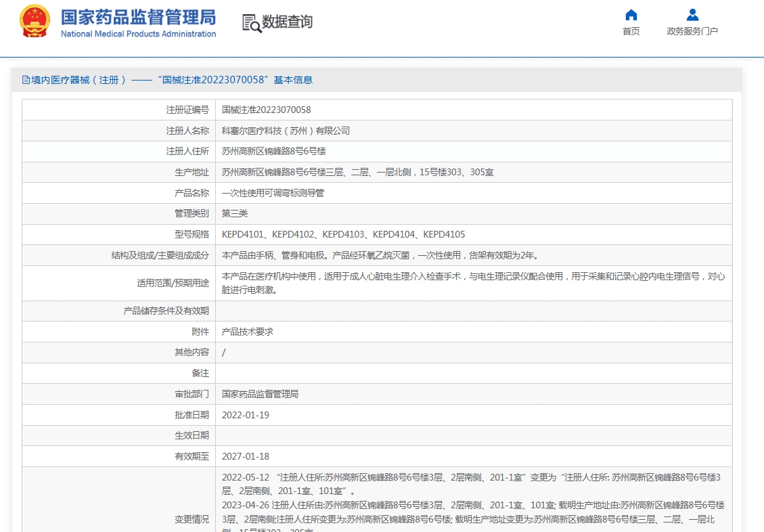
Task: Click the 管理类别 row label
Action: (192, 213)
